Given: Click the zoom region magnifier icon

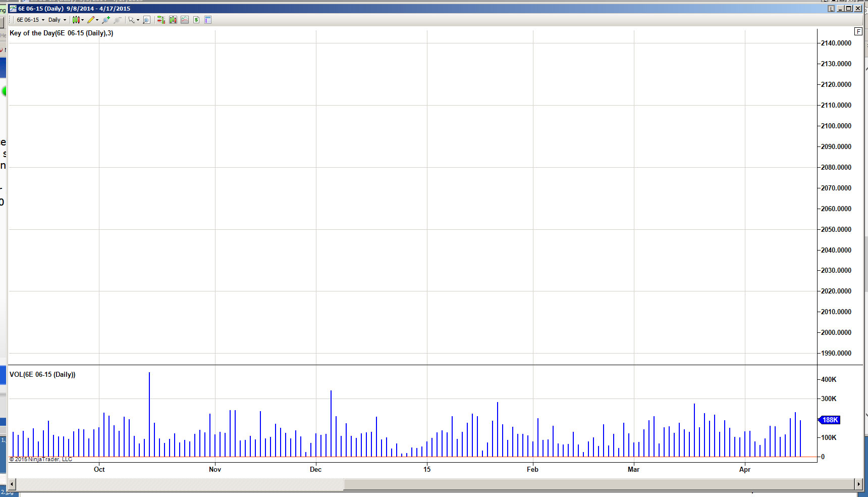Looking at the screenshot, I should click(146, 20).
